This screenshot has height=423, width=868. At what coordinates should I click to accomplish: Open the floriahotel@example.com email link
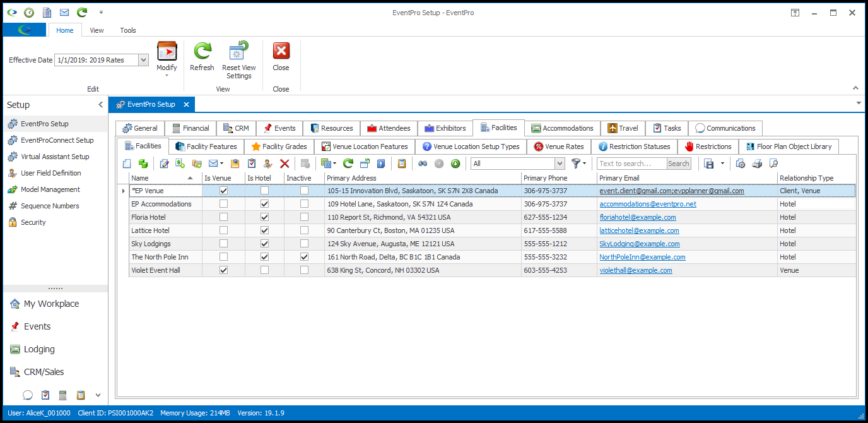click(637, 217)
